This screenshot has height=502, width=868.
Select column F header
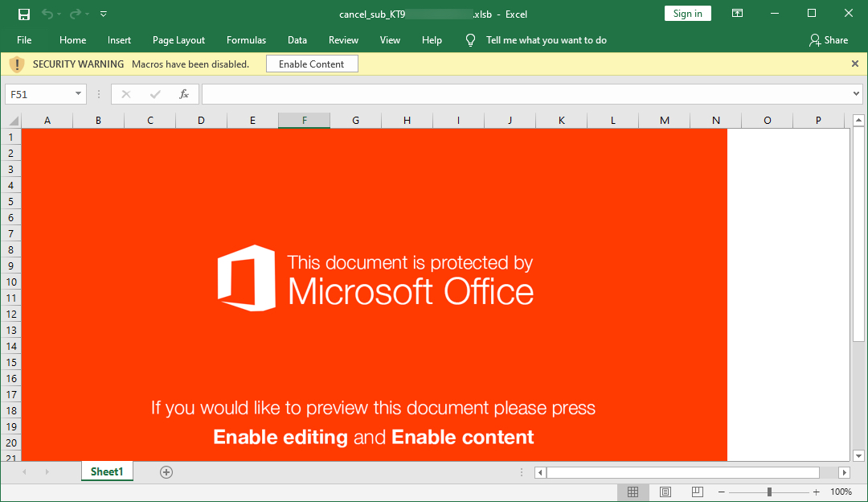pos(304,120)
